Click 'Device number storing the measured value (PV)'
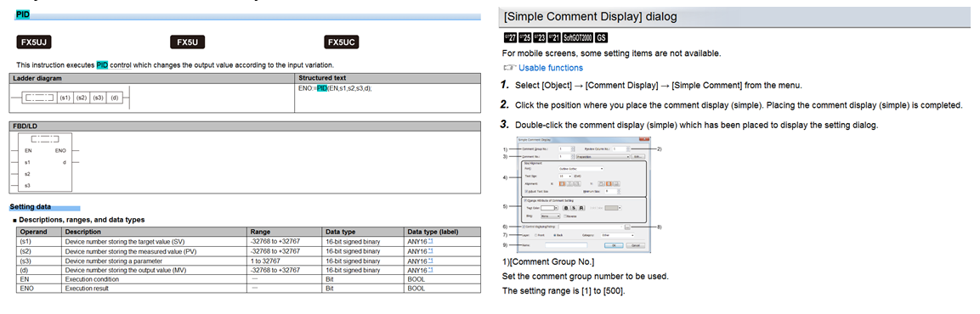The image size is (980, 314). point(132,251)
